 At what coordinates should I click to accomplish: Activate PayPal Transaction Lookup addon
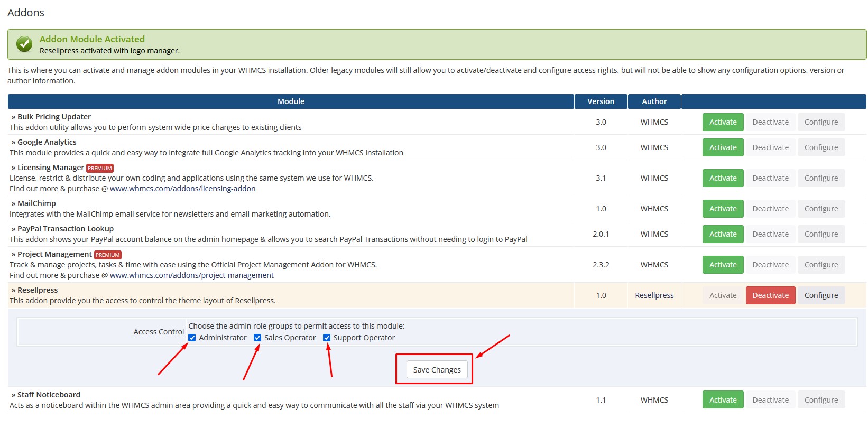coord(723,234)
